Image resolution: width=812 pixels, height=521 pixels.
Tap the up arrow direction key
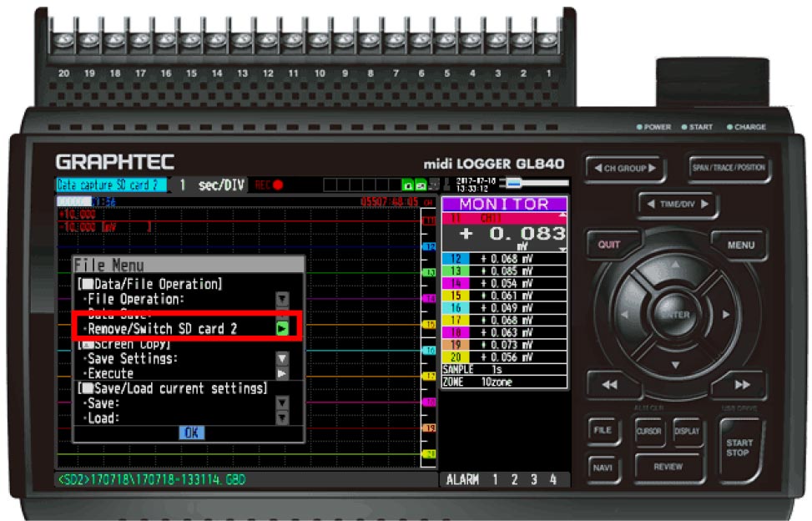click(x=675, y=266)
